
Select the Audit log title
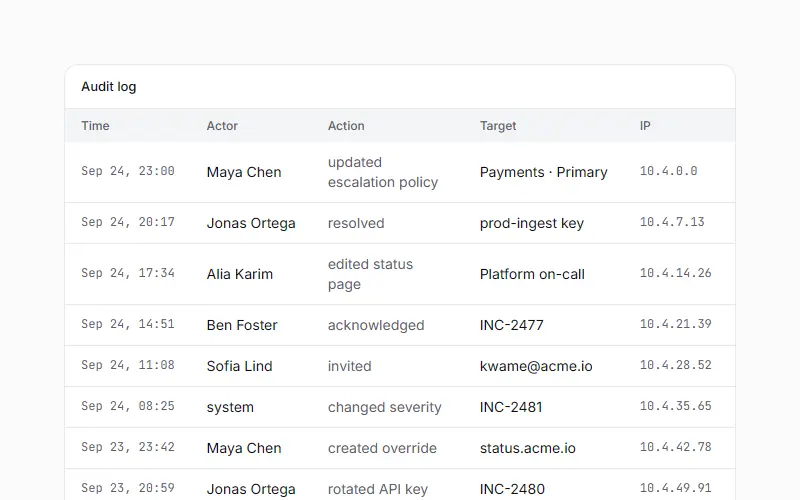click(x=109, y=87)
